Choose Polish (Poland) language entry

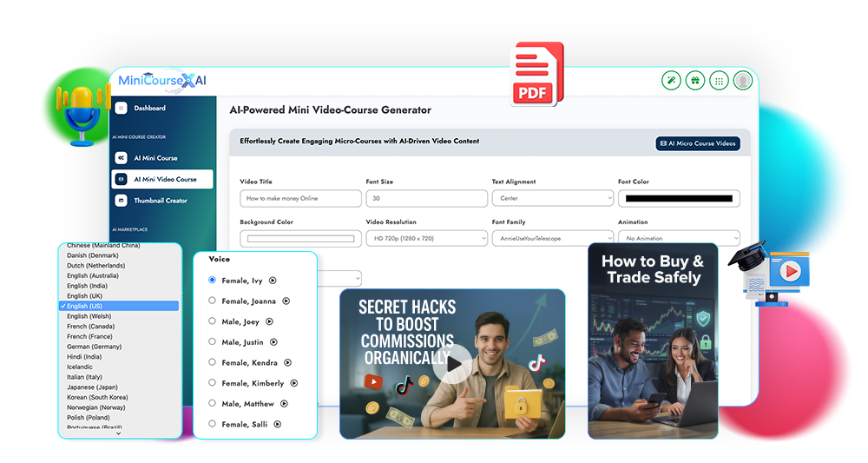89,418
